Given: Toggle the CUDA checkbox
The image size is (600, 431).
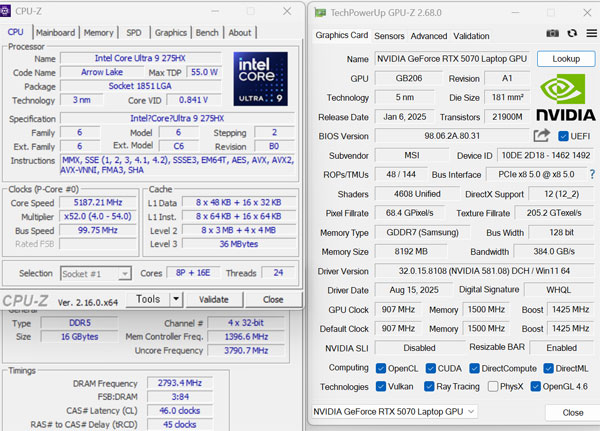Looking at the screenshot, I should [430, 368].
